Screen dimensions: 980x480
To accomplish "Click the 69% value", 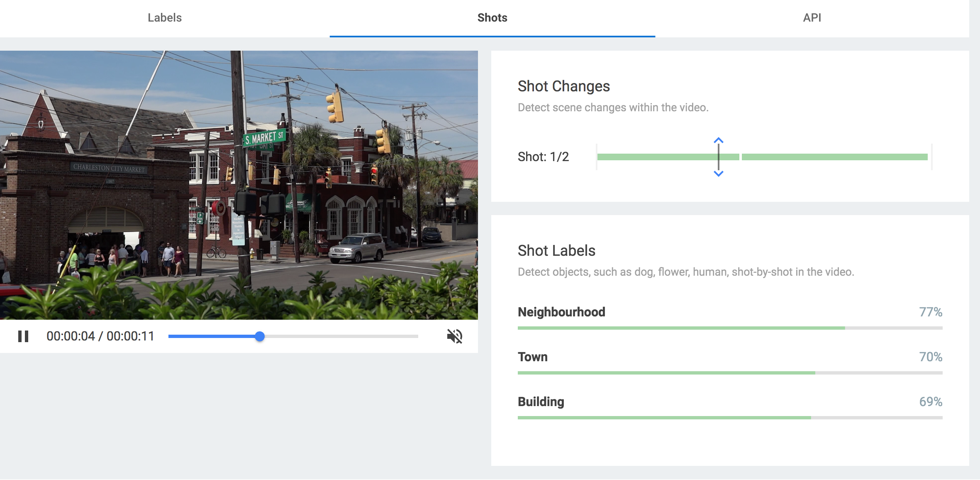I will pyautogui.click(x=931, y=402).
